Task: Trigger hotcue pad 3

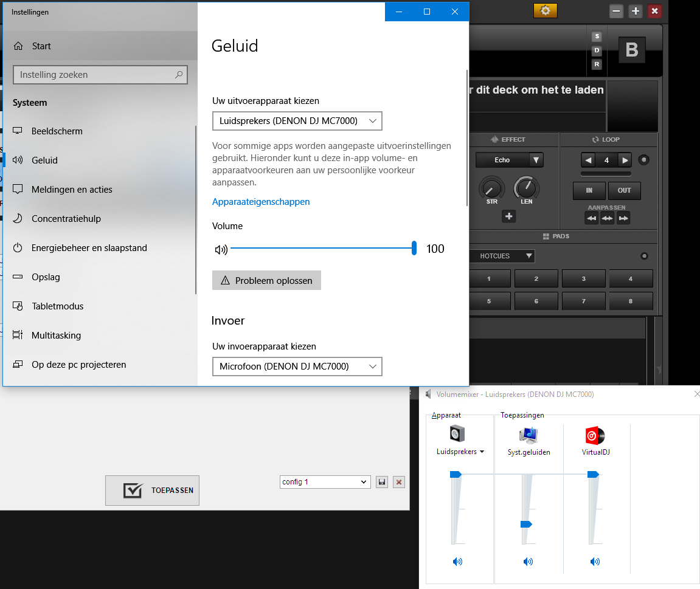Action: [583, 279]
